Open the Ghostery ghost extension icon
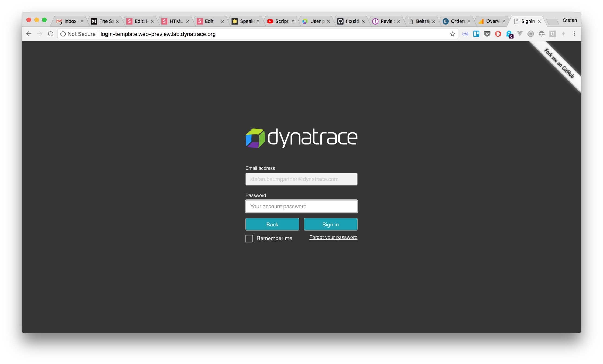 [509, 34]
